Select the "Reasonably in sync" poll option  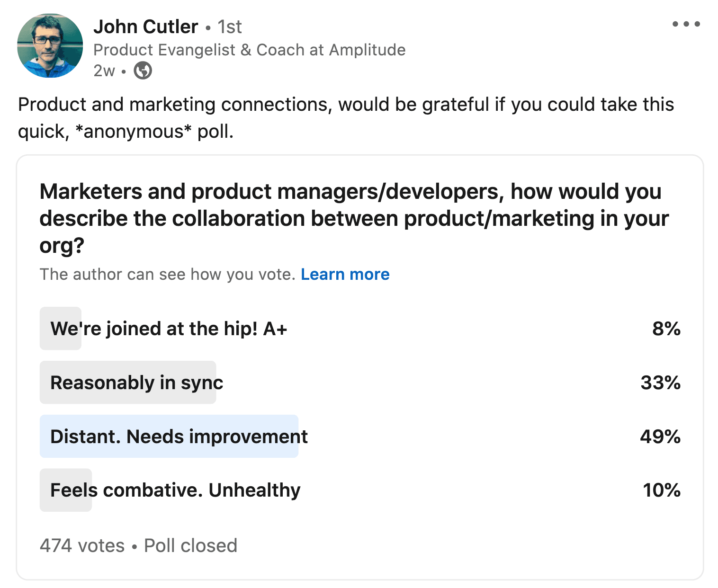(x=137, y=383)
